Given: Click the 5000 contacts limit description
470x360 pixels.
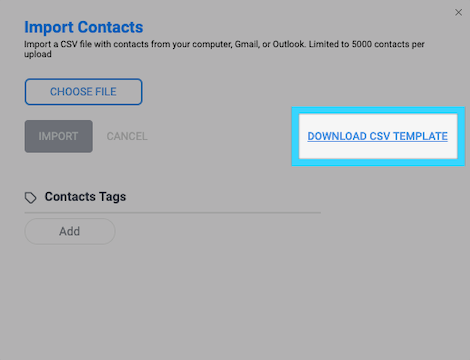Looking at the screenshot, I should pyautogui.click(x=224, y=49).
